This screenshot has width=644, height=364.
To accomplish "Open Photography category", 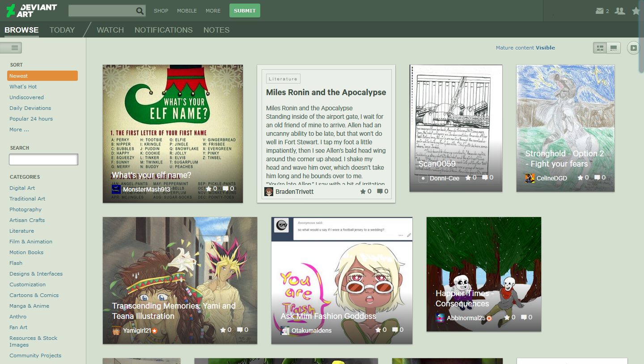I will (x=25, y=209).
